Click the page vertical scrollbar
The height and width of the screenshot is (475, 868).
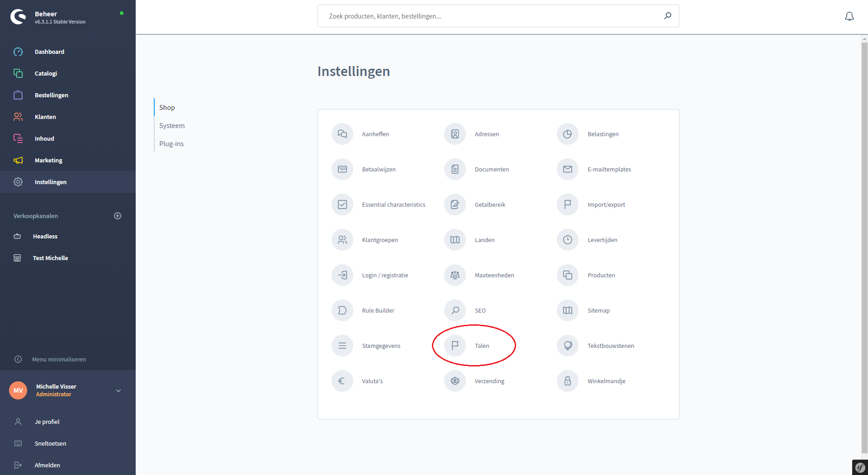tap(864, 244)
